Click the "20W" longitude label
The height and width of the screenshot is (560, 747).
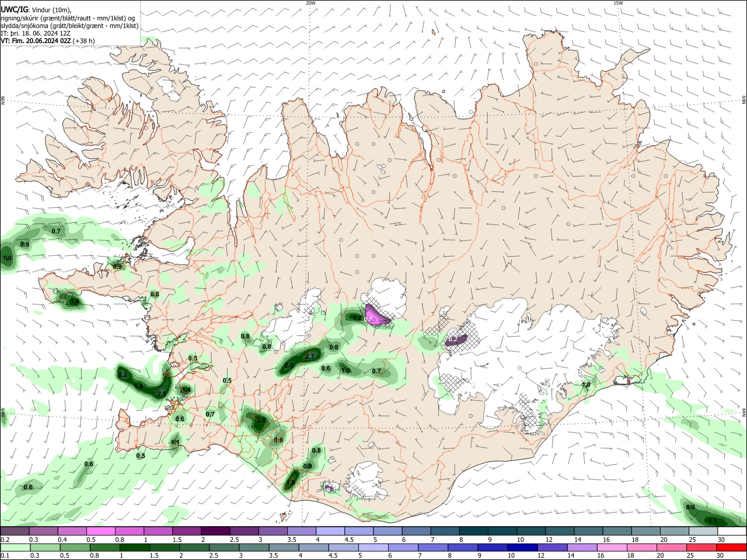310,3
